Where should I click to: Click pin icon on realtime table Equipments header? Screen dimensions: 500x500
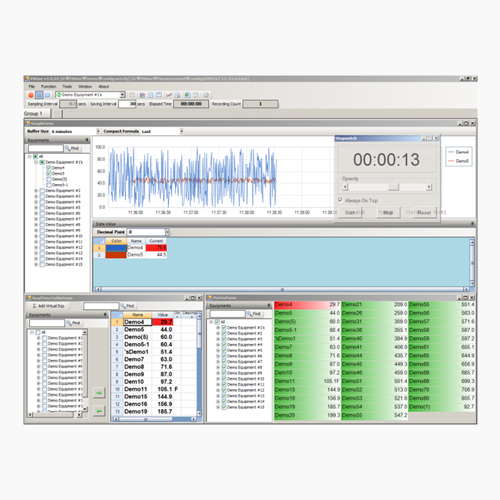[x=105, y=314]
